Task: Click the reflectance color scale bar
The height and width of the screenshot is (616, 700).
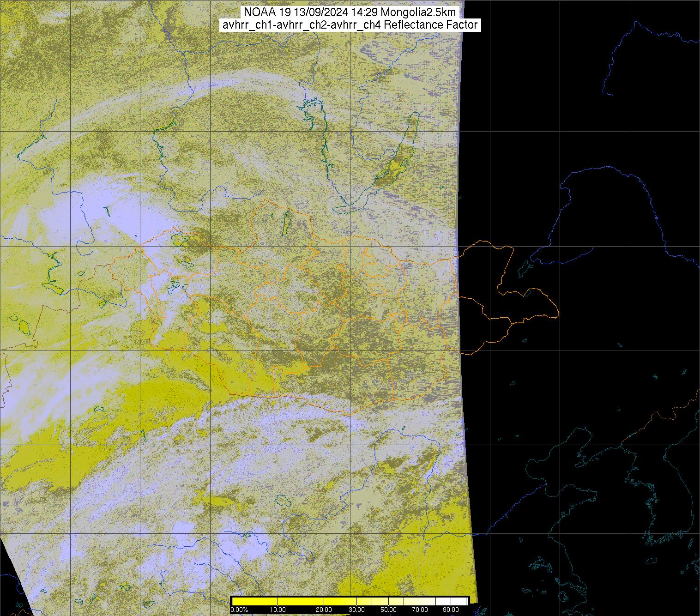Action: (x=350, y=601)
